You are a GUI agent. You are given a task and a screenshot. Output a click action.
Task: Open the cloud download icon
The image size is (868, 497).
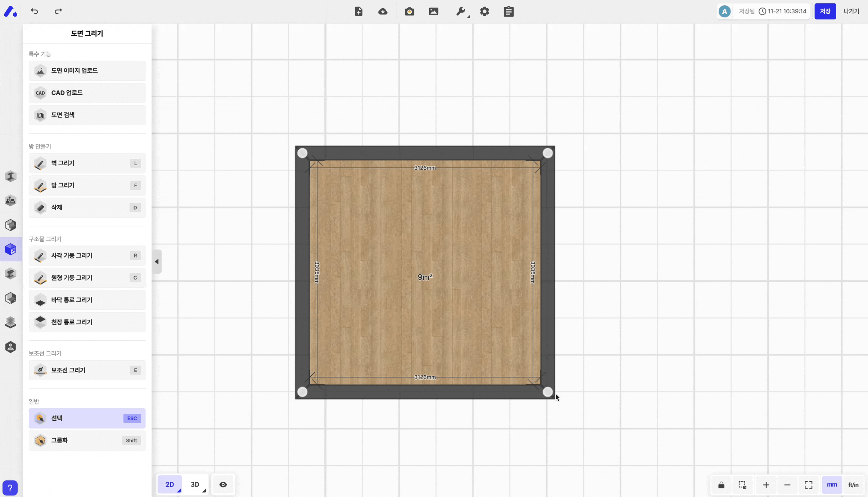pyautogui.click(x=383, y=12)
